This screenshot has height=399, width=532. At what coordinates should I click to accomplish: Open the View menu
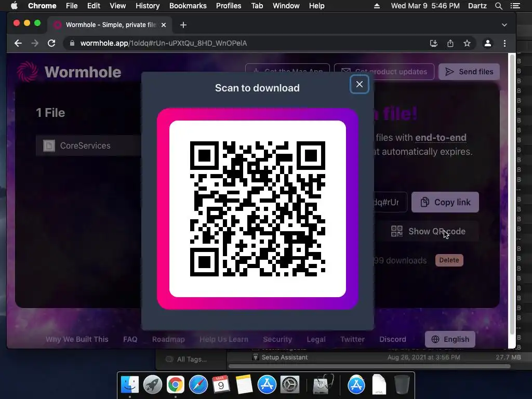(x=118, y=6)
